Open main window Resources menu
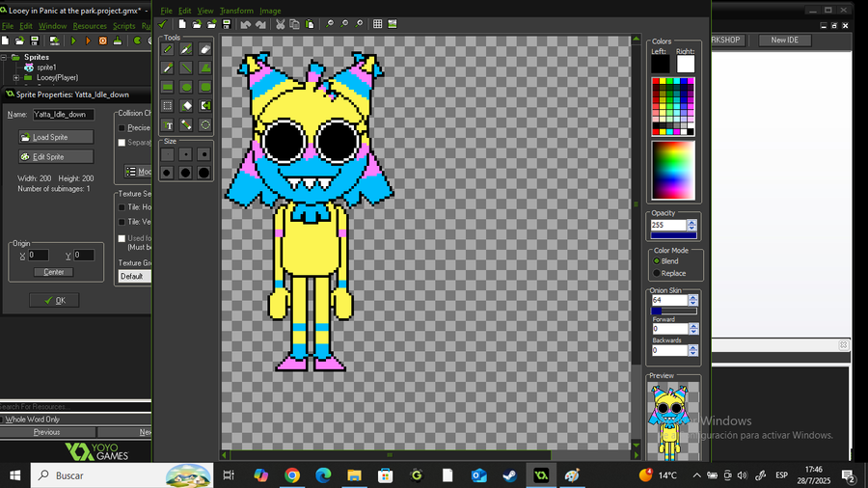The image size is (868, 488). pyautogui.click(x=90, y=26)
